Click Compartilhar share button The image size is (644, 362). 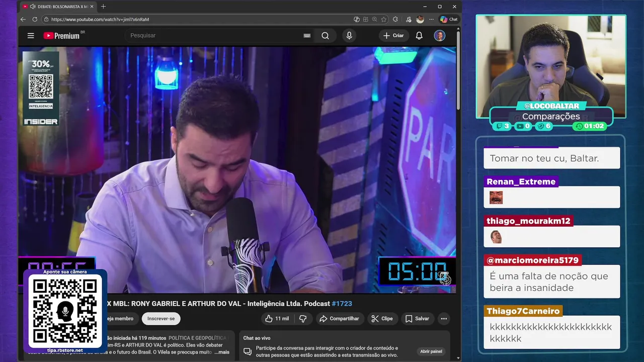pos(339,319)
